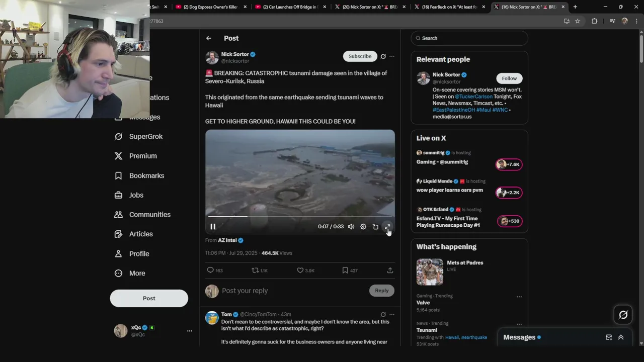Open video settings gear
644x362 pixels.
point(363,227)
